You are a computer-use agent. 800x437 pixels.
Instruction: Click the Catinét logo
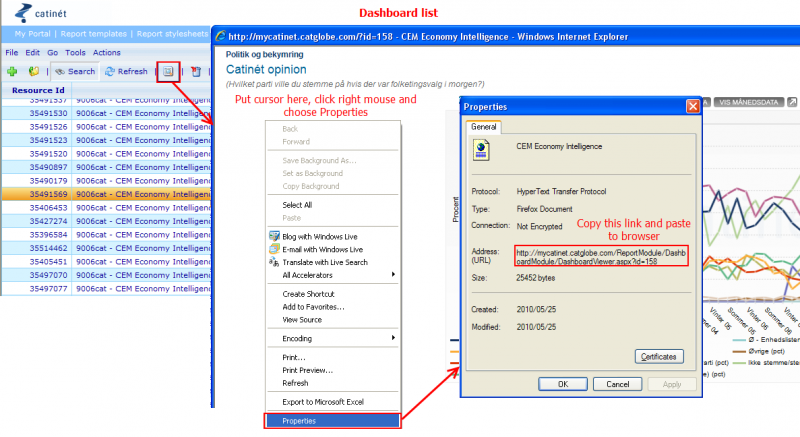pyautogui.click(x=40, y=13)
